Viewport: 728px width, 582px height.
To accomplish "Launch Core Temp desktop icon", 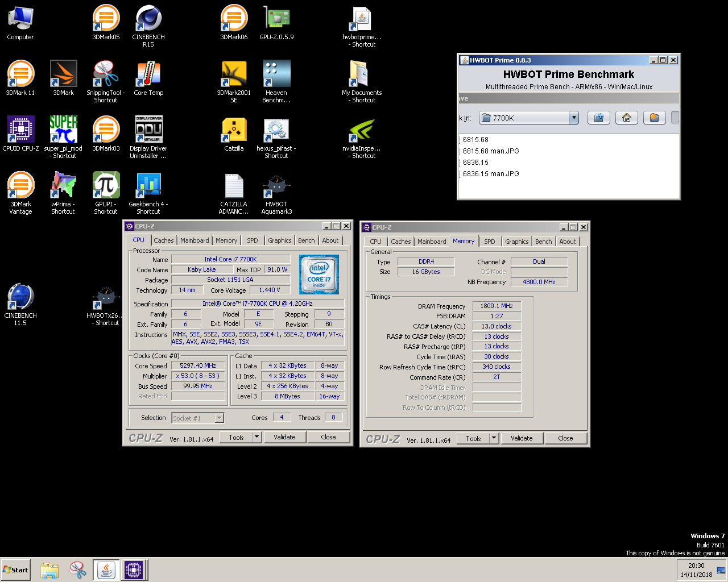I will 148,78.
